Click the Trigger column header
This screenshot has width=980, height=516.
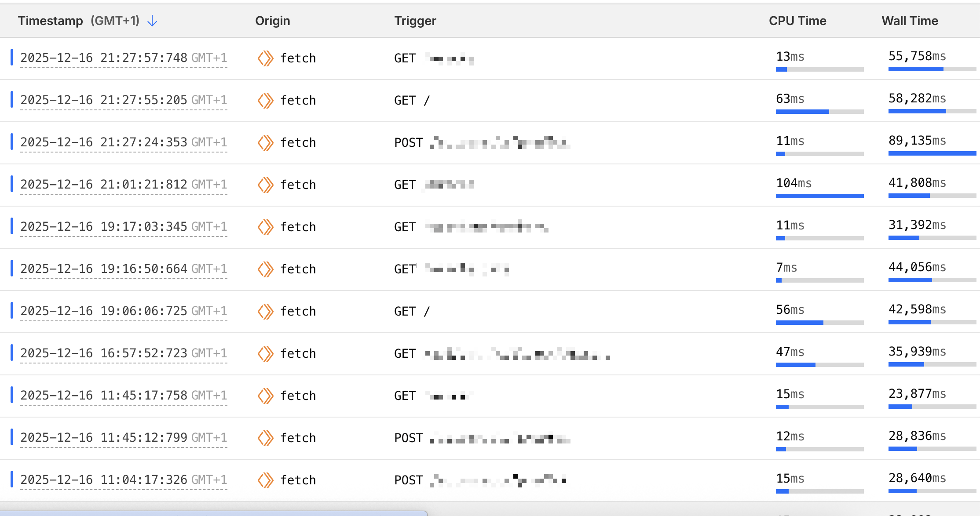click(x=415, y=21)
